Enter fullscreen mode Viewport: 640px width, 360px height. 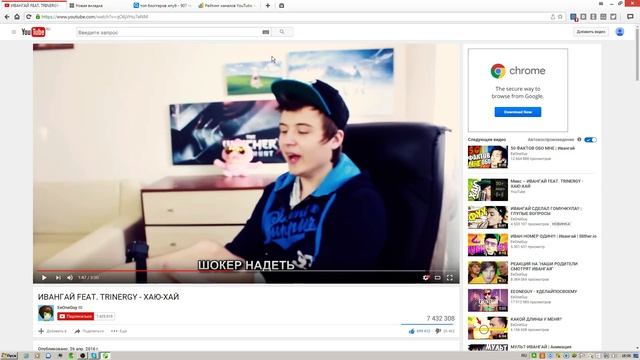449,278
